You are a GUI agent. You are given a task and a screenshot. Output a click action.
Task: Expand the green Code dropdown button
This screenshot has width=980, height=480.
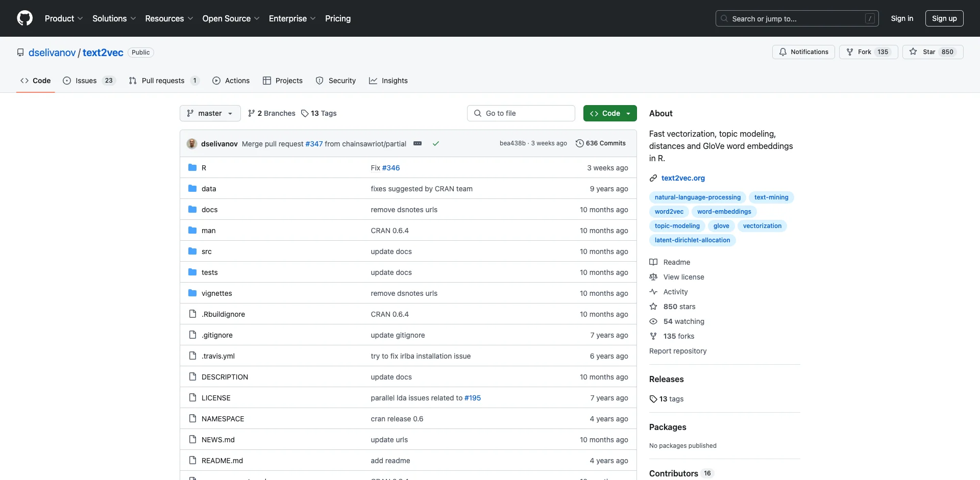[610, 113]
